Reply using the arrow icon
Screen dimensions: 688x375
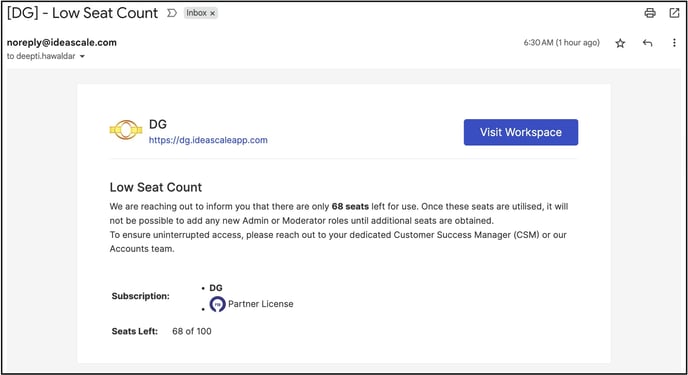[x=647, y=43]
